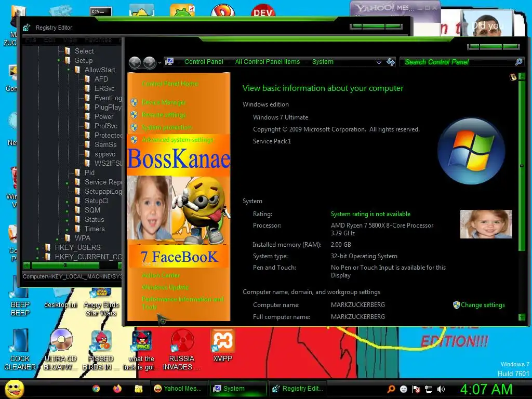This screenshot has height=399, width=532.
Task: Click the refresh icon beside the address bar
Action: click(391, 62)
